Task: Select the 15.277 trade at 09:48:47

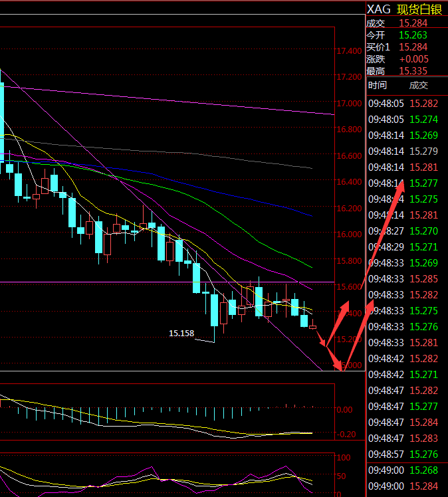Action: [424, 407]
